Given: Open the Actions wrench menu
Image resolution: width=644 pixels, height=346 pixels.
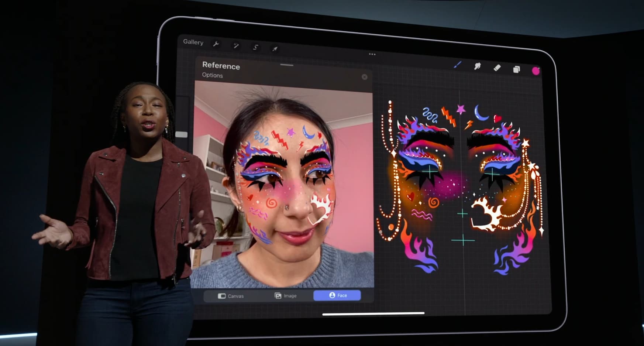Looking at the screenshot, I should pyautogui.click(x=216, y=44).
